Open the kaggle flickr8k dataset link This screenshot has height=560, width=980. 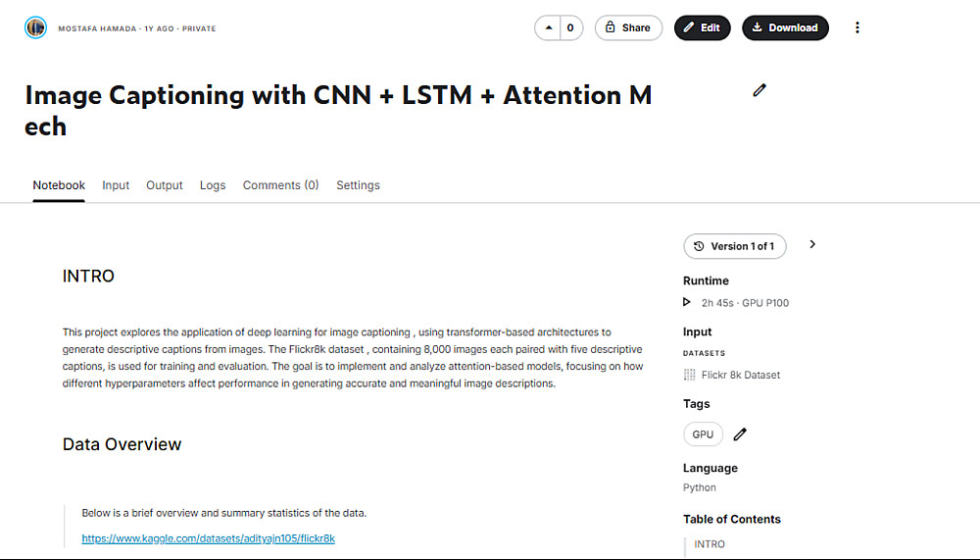208,538
